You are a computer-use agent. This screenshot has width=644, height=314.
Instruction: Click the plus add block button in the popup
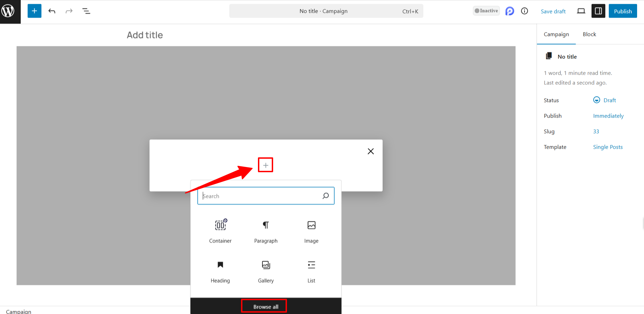266,165
